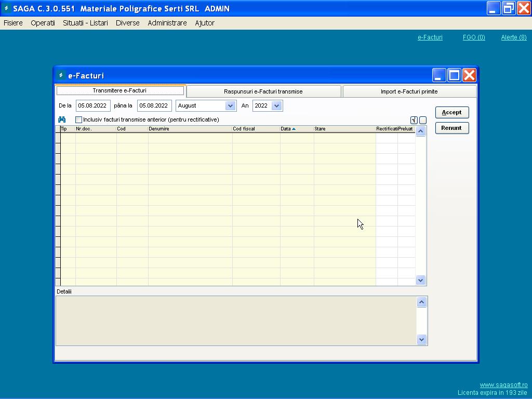Click the 'Licenta expira in 193 zile' text
The image size is (532, 399).
493,393
